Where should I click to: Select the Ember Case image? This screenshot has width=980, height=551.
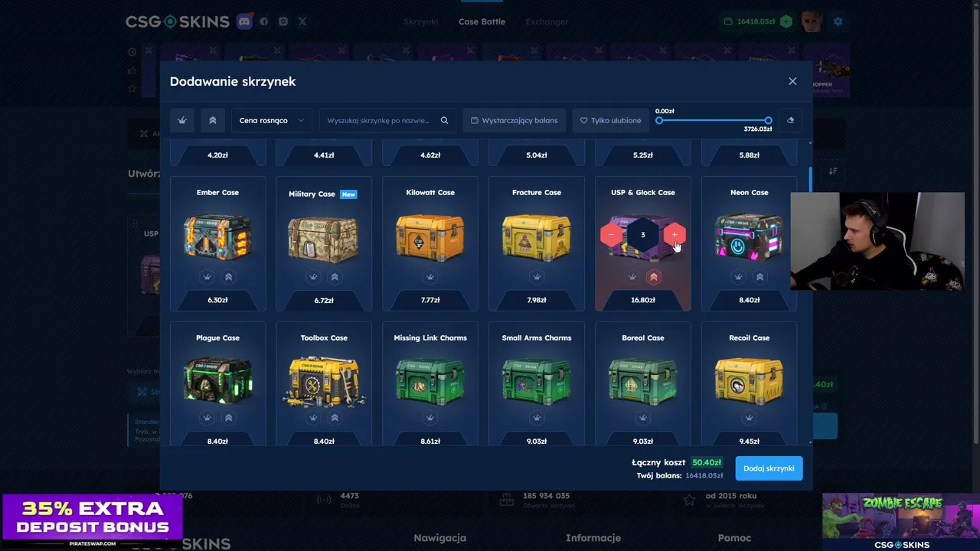click(x=217, y=236)
